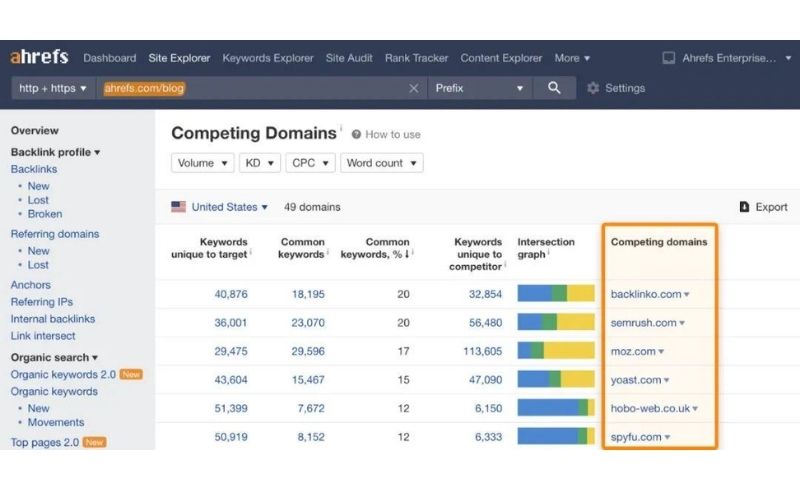The image size is (800, 500).
Task: Click the 51,399 unique keywords value
Action: [231, 408]
